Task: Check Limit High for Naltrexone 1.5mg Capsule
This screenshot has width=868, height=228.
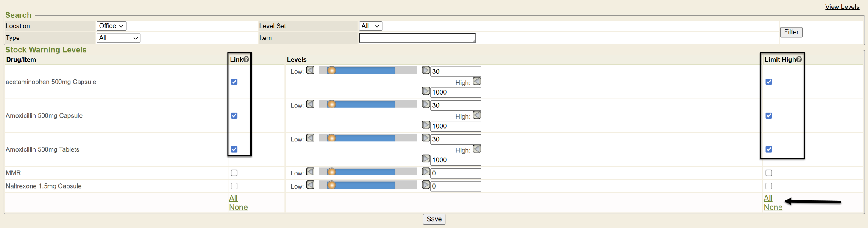Action: (769, 186)
